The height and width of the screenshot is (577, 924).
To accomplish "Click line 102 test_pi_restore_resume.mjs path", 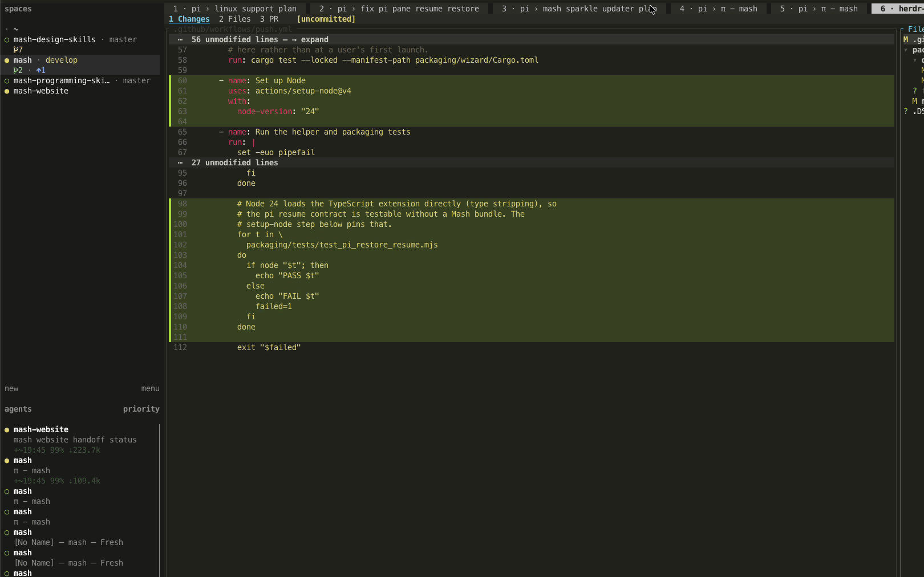I will [342, 245].
